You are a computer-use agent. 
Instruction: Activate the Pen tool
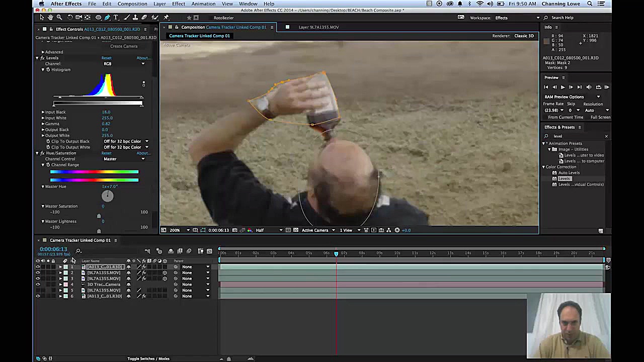(x=108, y=17)
